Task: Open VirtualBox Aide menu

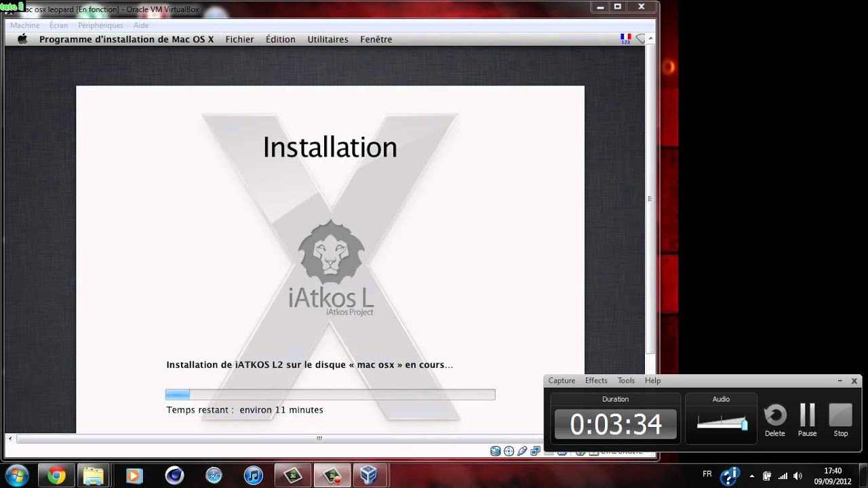Action: point(141,25)
